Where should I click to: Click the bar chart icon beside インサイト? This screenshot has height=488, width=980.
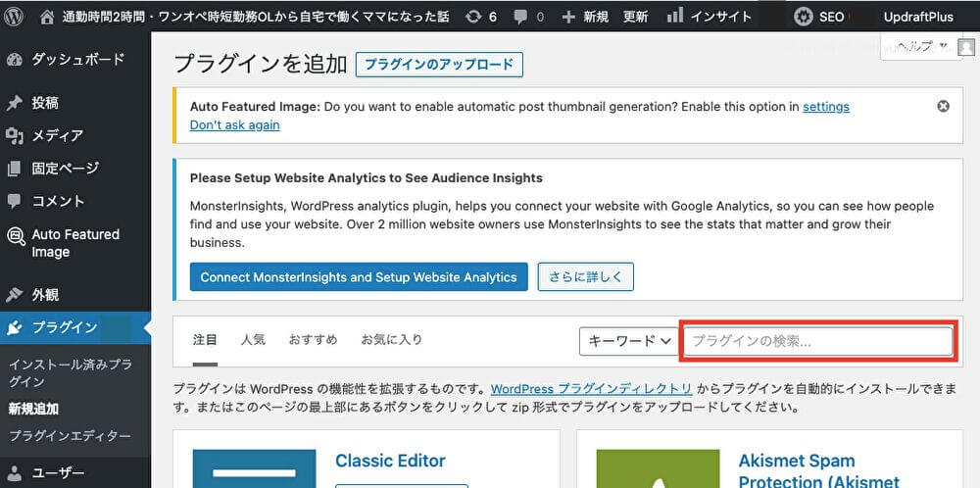pos(675,16)
